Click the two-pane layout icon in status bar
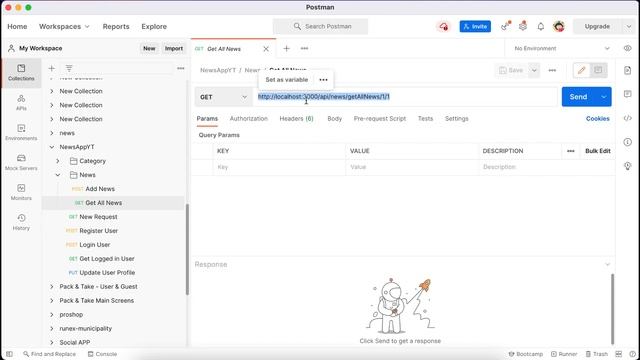 point(619,354)
